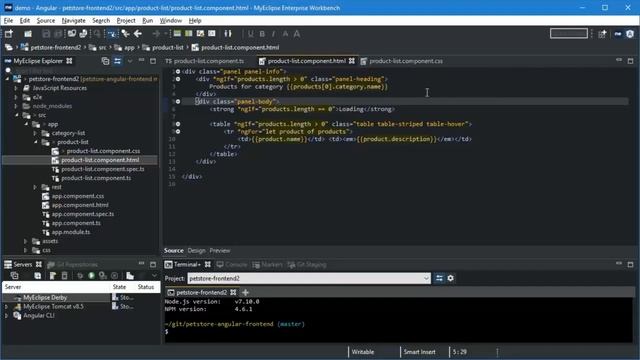Click the Italic formatting icon

coord(273,34)
